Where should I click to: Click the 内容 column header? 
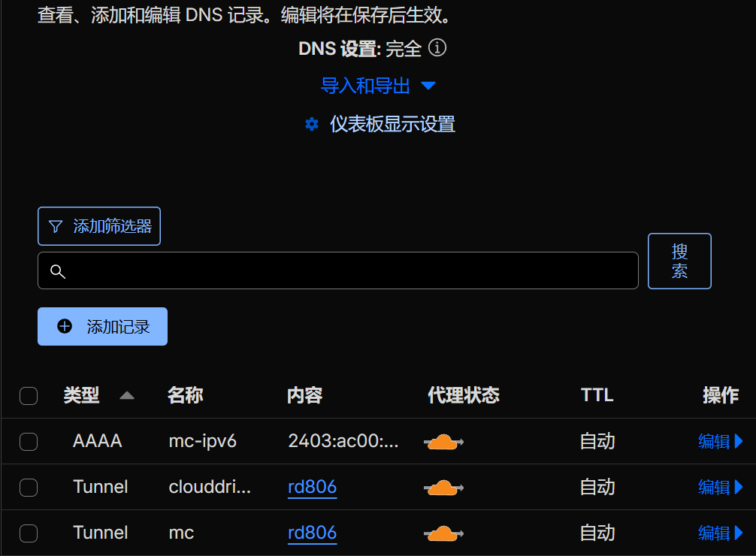tap(304, 395)
